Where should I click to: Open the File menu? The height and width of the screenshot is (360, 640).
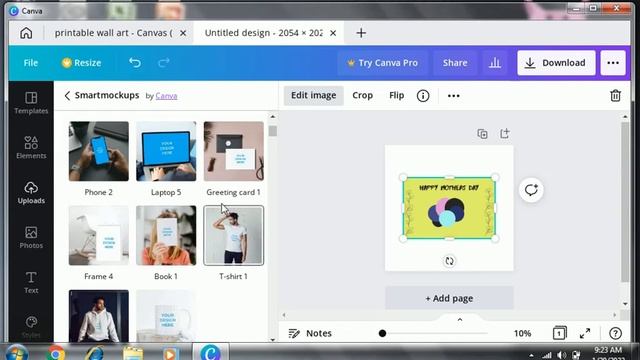pos(31,63)
